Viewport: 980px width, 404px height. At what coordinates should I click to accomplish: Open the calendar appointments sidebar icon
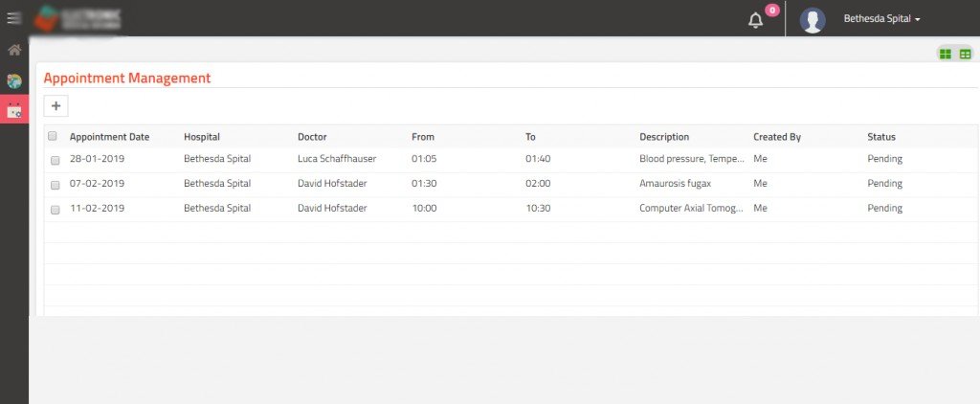[14, 111]
